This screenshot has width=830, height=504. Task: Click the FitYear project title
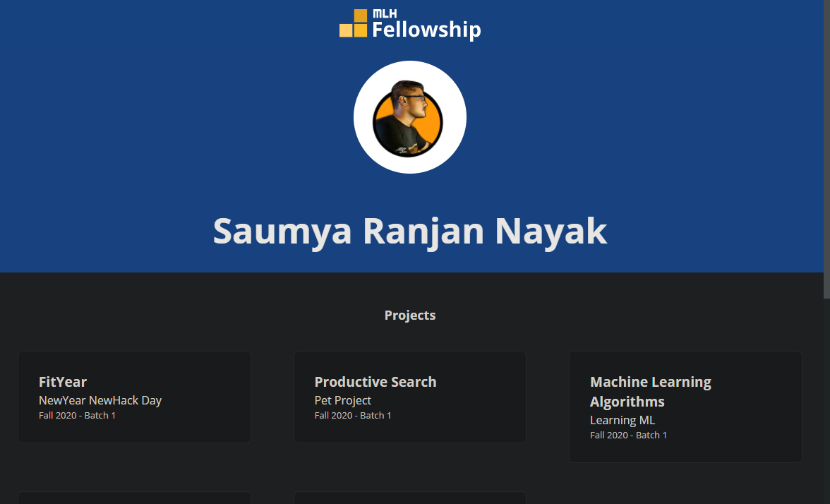(62, 382)
